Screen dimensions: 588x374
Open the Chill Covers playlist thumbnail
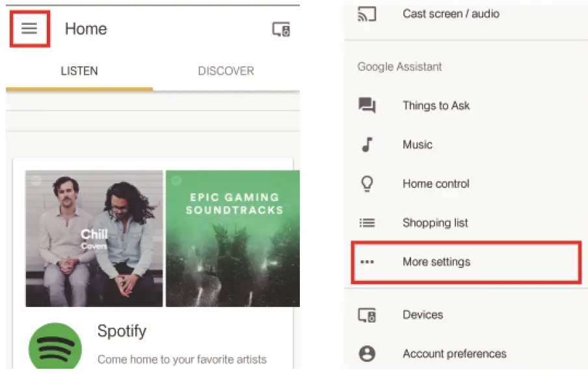94,238
